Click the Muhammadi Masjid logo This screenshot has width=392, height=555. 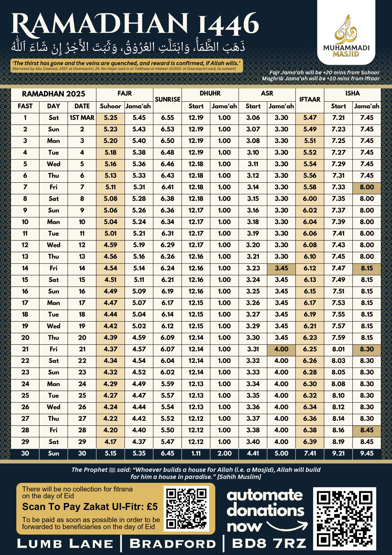coord(346,36)
